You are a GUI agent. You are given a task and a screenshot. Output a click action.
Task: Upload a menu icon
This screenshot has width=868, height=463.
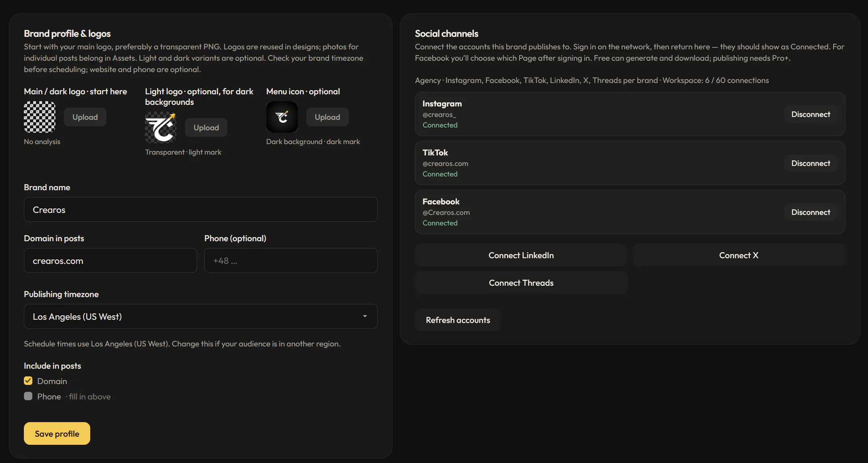[327, 117]
